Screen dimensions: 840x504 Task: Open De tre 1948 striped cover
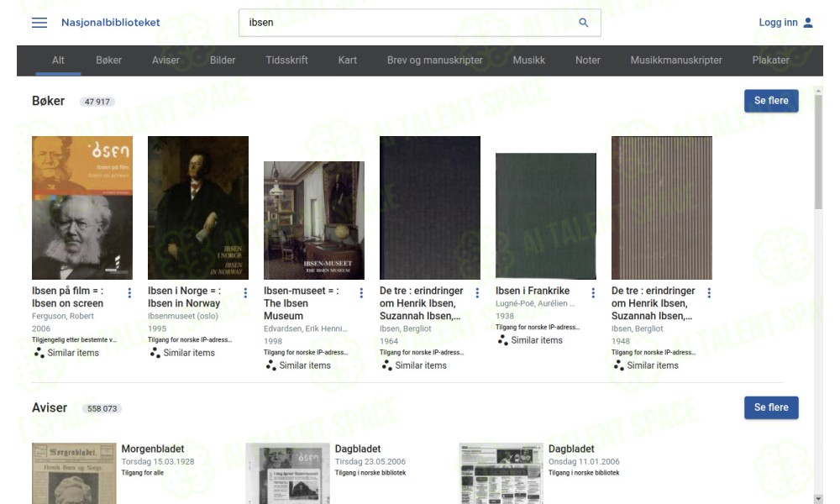pos(662,207)
